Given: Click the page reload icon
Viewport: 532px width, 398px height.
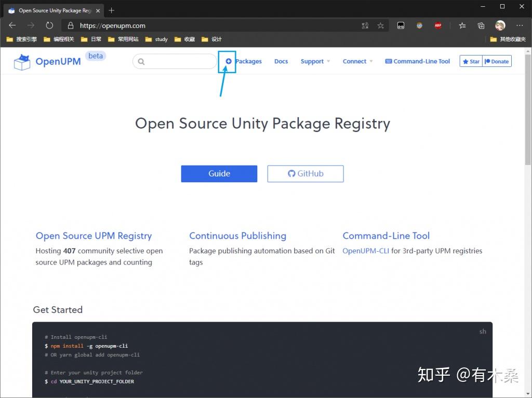Looking at the screenshot, I should (x=49, y=25).
